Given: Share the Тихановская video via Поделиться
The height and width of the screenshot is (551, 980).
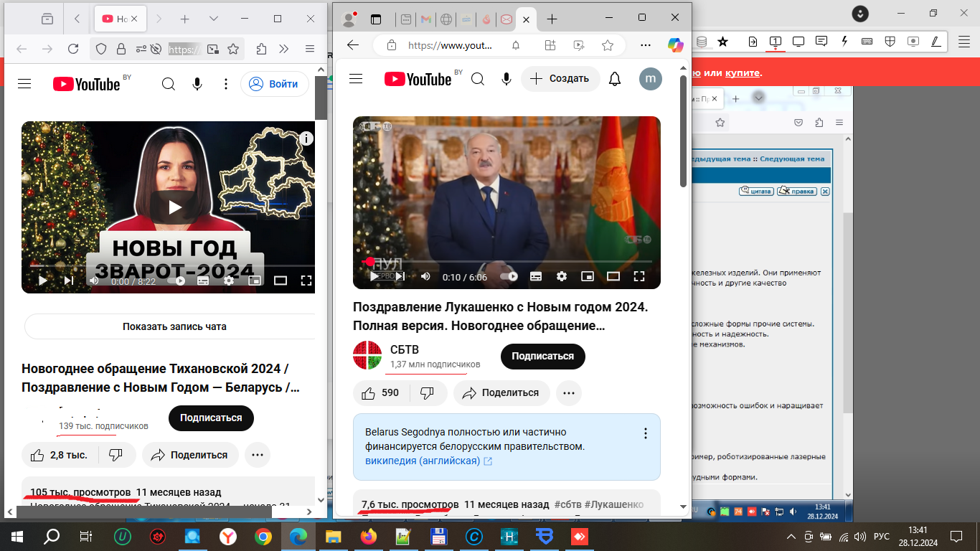Looking at the screenshot, I should click(190, 455).
